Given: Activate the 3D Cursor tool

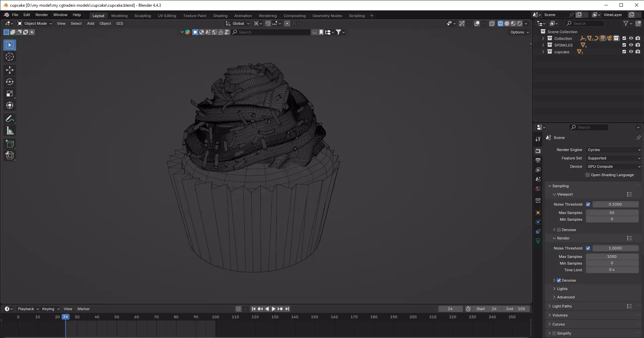Looking at the screenshot, I should click(x=10, y=57).
